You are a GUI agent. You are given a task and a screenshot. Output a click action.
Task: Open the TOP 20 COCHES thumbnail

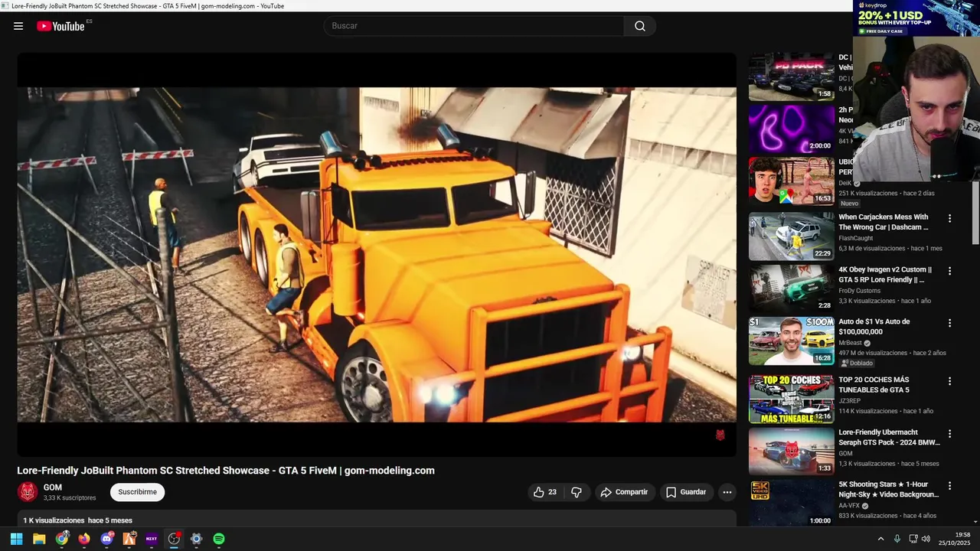[x=791, y=399]
